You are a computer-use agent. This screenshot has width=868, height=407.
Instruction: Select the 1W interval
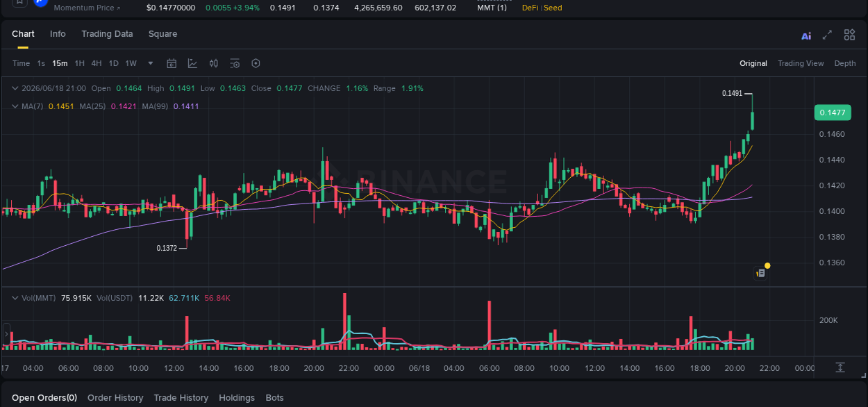(x=131, y=63)
